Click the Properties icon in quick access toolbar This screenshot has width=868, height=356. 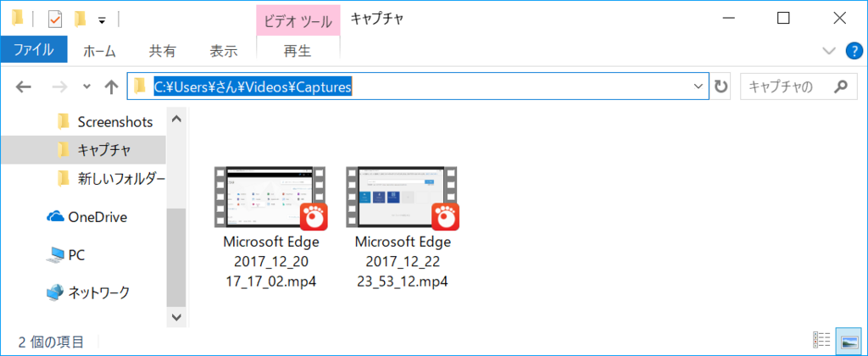56,20
